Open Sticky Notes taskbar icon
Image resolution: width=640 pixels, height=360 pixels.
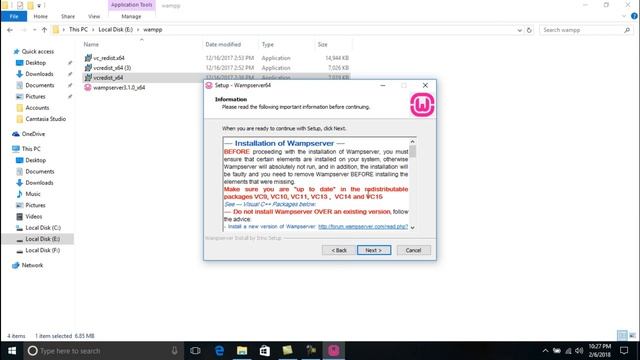(288, 351)
